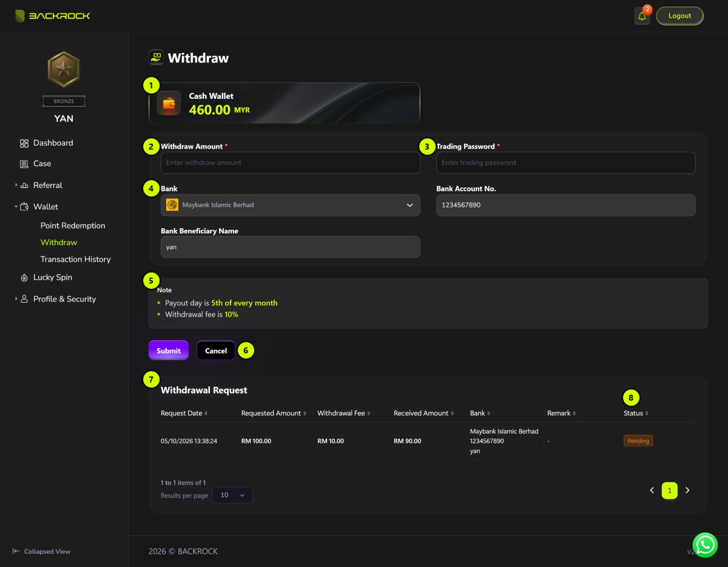Open Case from sidebar
This screenshot has width=728, height=567.
(42, 164)
